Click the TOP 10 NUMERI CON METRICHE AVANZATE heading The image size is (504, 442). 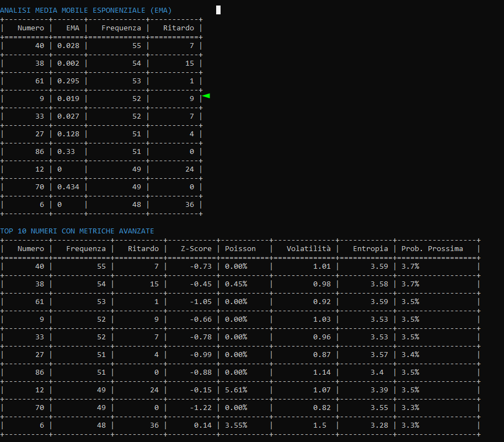[x=77, y=231]
